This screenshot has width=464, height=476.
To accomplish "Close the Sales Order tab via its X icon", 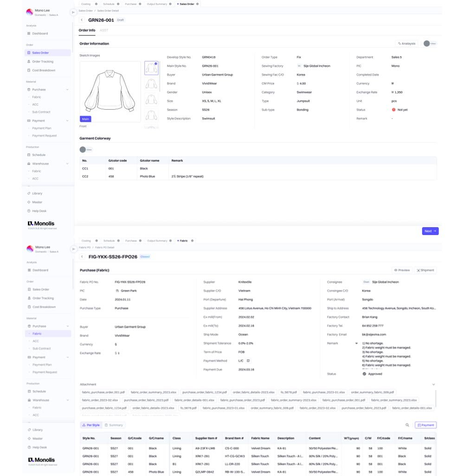I will [198, 4].
